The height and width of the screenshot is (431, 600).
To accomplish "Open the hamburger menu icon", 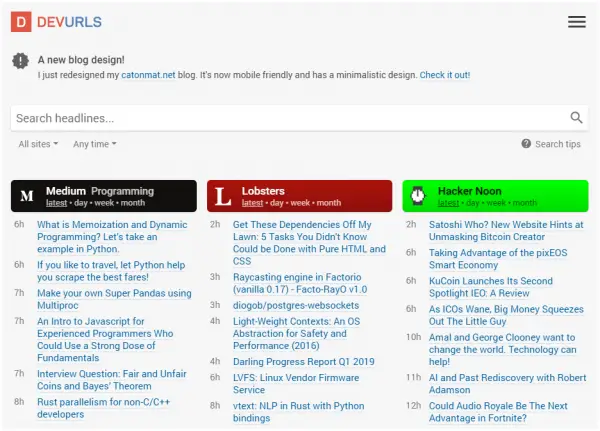I will 577,22.
